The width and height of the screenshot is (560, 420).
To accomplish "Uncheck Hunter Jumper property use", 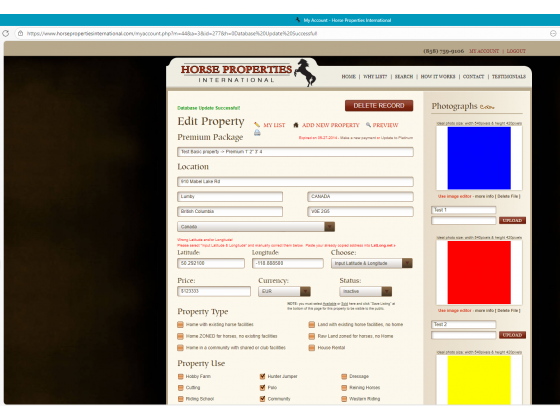I will point(262,376).
